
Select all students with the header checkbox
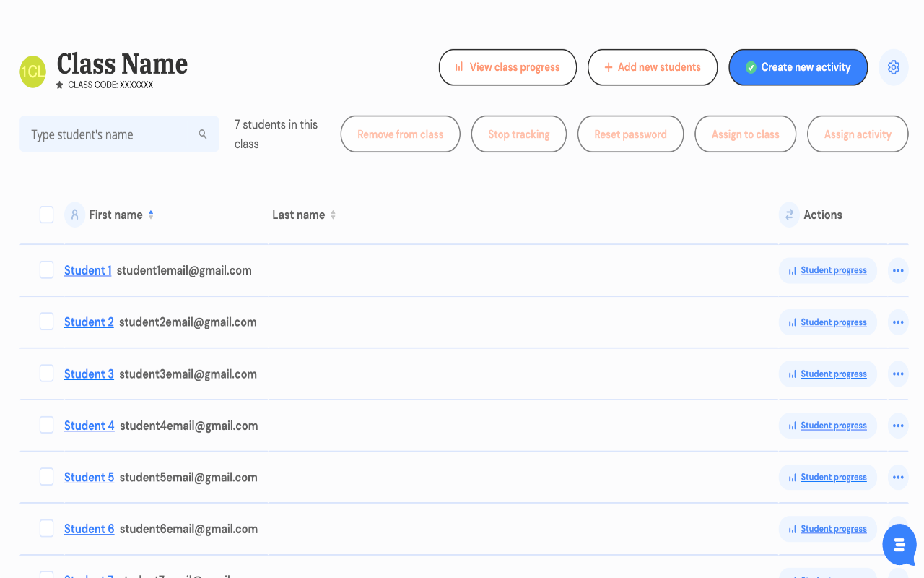point(46,215)
